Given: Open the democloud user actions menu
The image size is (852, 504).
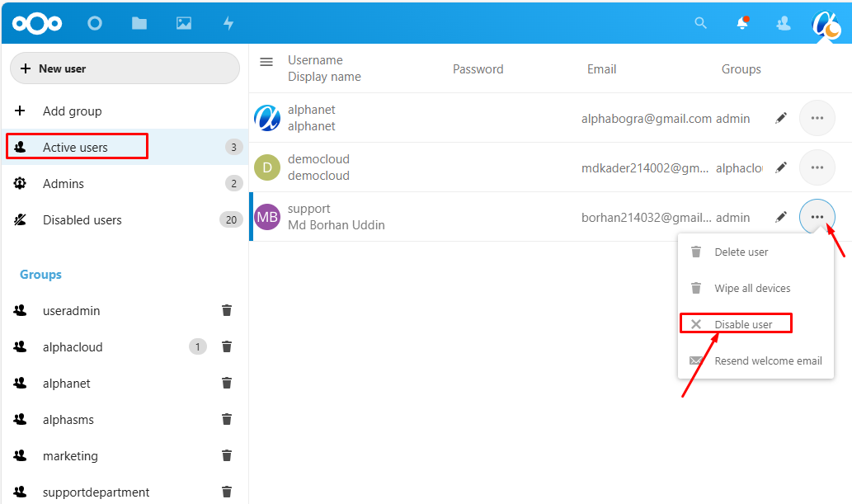Looking at the screenshot, I should [817, 167].
